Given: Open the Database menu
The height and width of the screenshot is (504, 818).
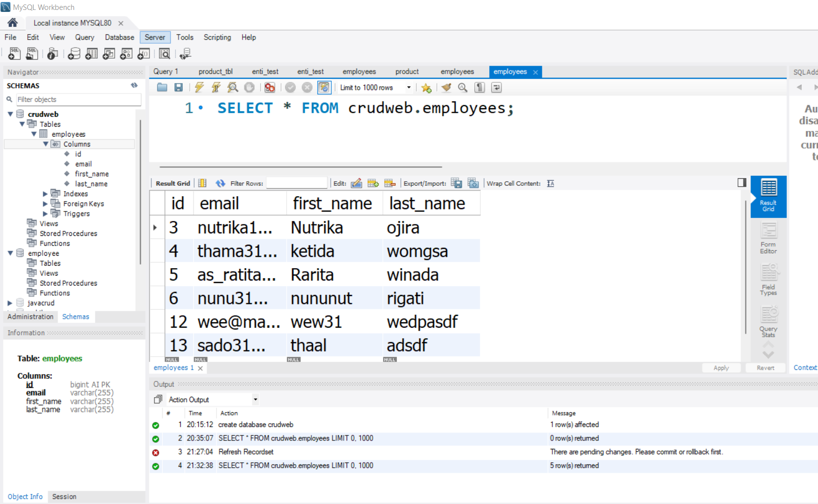Looking at the screenshot, I should point(119,37).
